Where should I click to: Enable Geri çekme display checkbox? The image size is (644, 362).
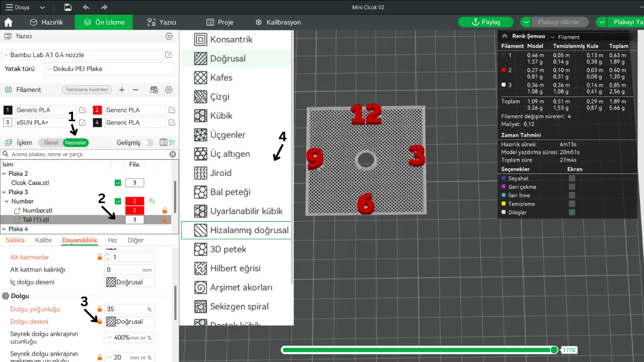pyautogui.click(x=572, y=187)
